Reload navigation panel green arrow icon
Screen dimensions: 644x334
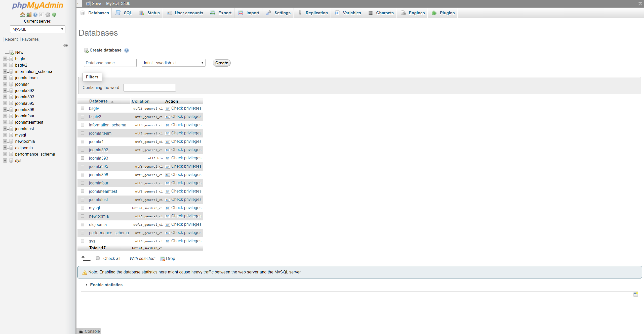click(54, 15)
